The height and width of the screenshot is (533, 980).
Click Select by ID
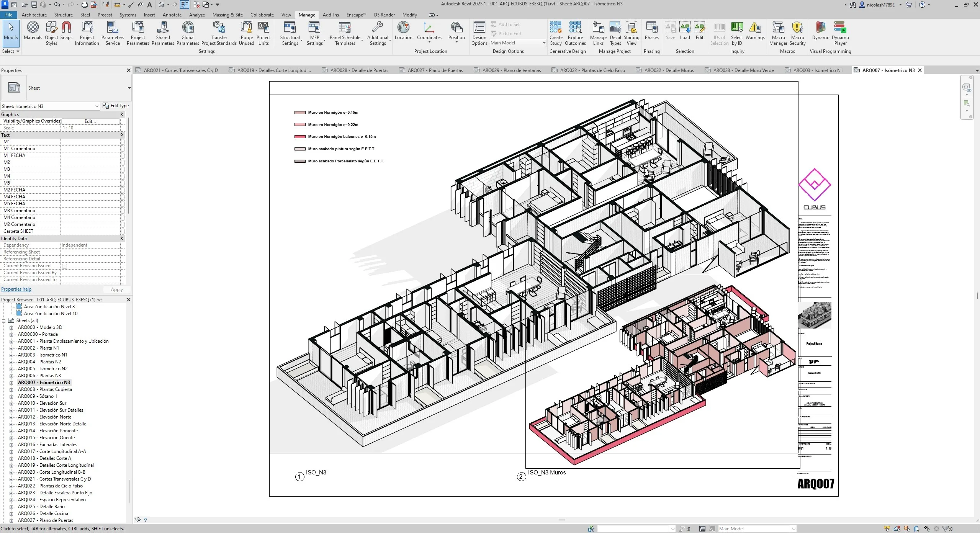pos(737,33)
